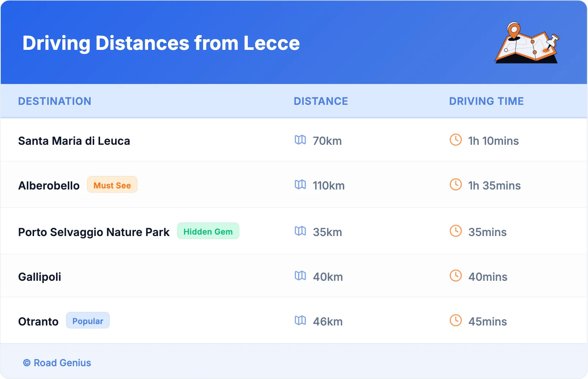Click the 45mins driving time
Viewport: 588px width, 379px height.
pos(488,321)
